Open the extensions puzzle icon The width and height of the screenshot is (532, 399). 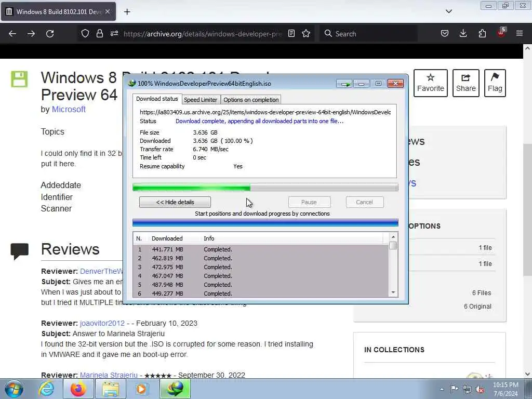[x=482, y=33]
